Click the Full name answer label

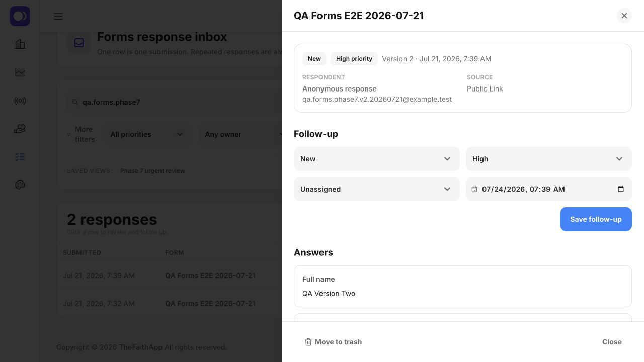coord(318,279)
